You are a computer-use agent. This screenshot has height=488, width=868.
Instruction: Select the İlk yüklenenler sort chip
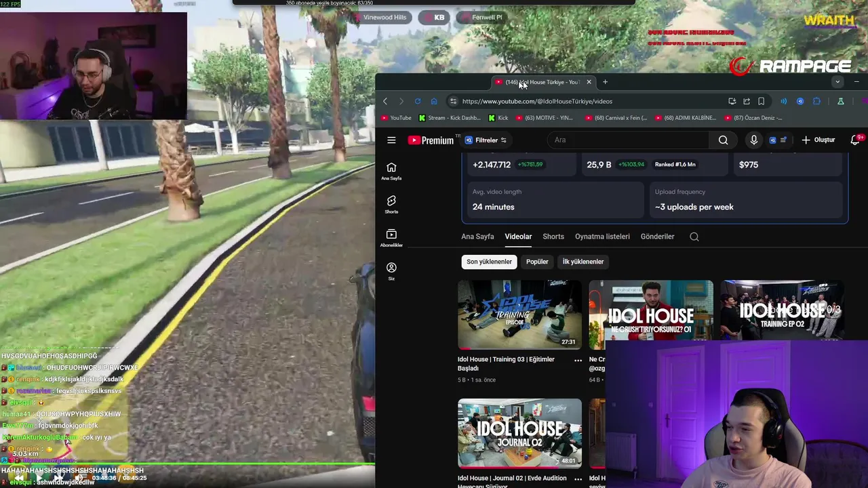[583, 262]
